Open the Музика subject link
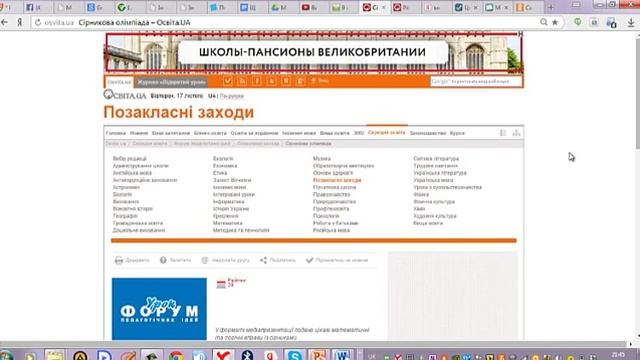Viewport: 640px width, 360px height. tap(322, 159)
